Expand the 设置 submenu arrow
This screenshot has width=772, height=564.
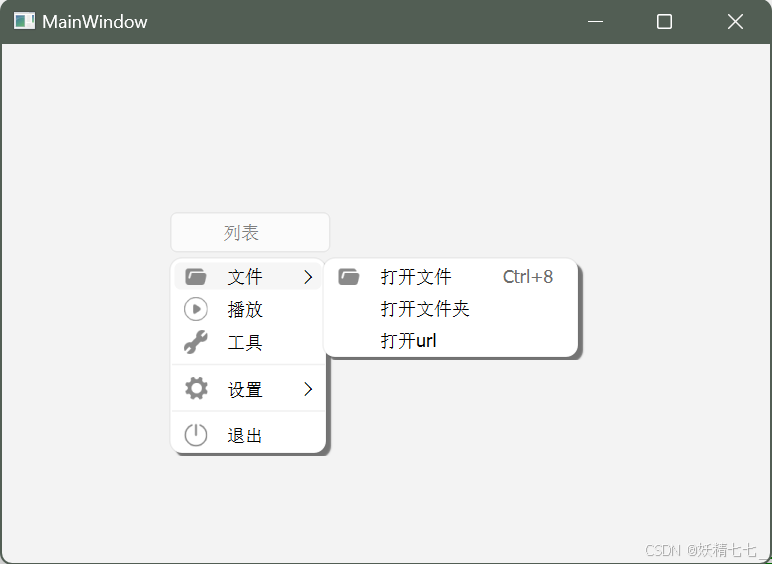point(308,389)
